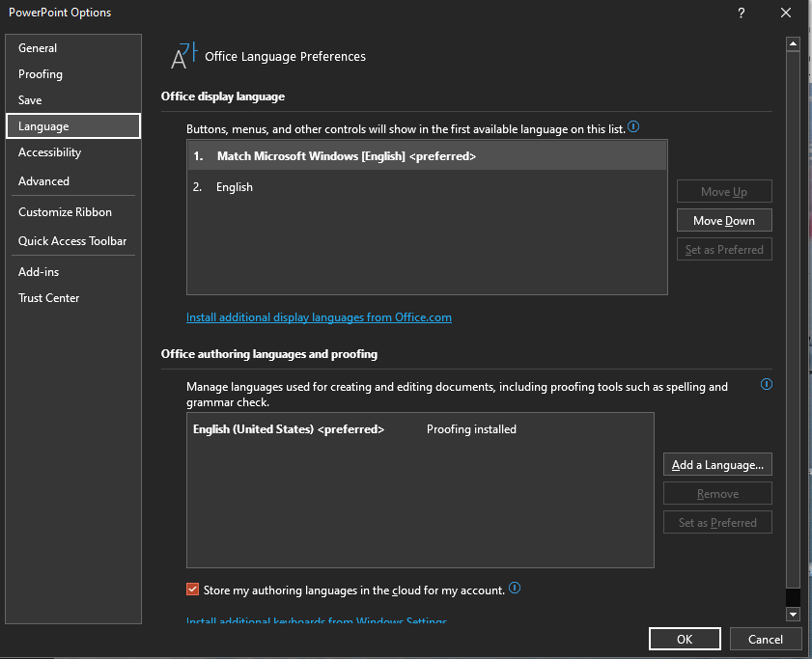
Task: Click the scrollbar down arrow
Action: click(x=793, y=615)
